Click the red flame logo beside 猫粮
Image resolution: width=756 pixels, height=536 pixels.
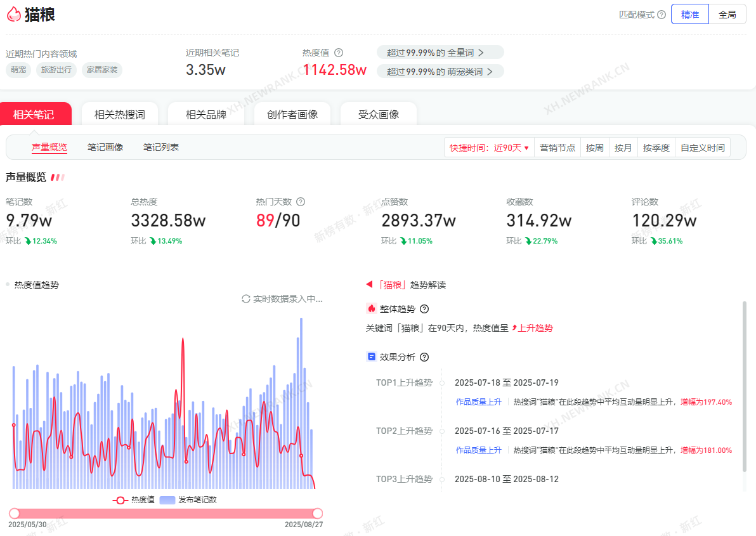pyautogui.click(x=14, y=15)
